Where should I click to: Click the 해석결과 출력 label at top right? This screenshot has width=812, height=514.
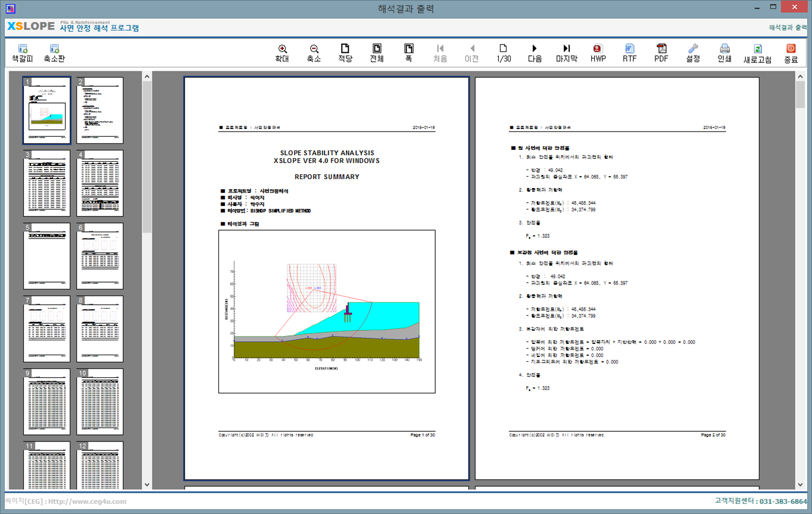(788, 27)
